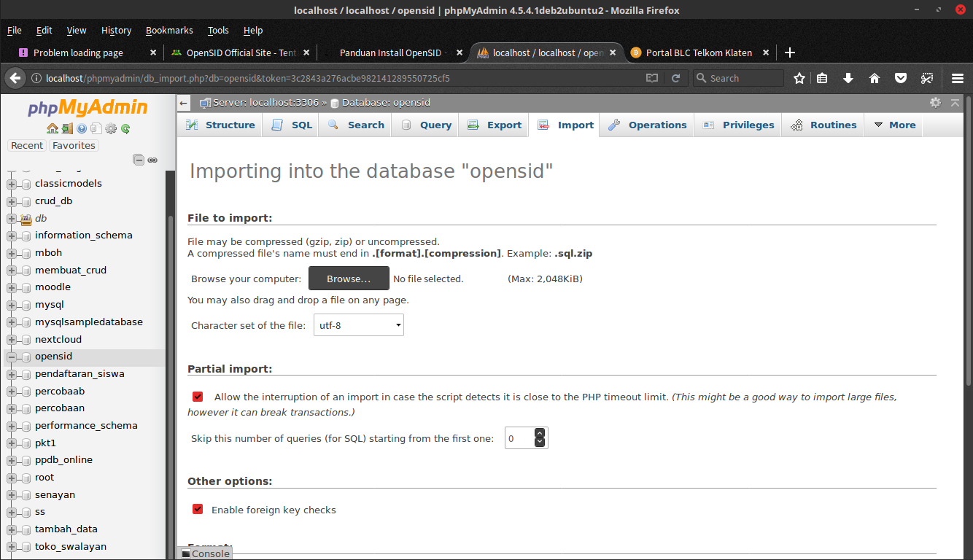Click the phpMyAdmin home icon
This screenshot has height=560, width=973.
coord(52,128)
